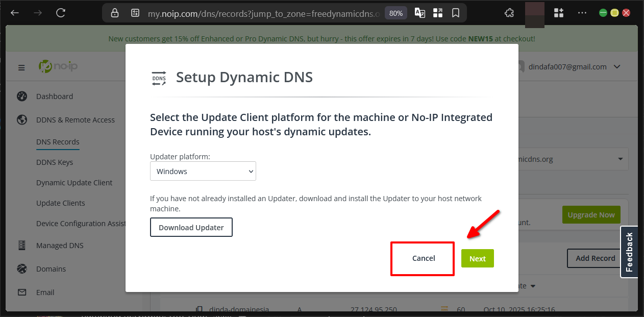Image resolution: width=644 pixels, height=317 pixels.
Task: Proceed by clicking Next
Action: [x=477, y=258]
